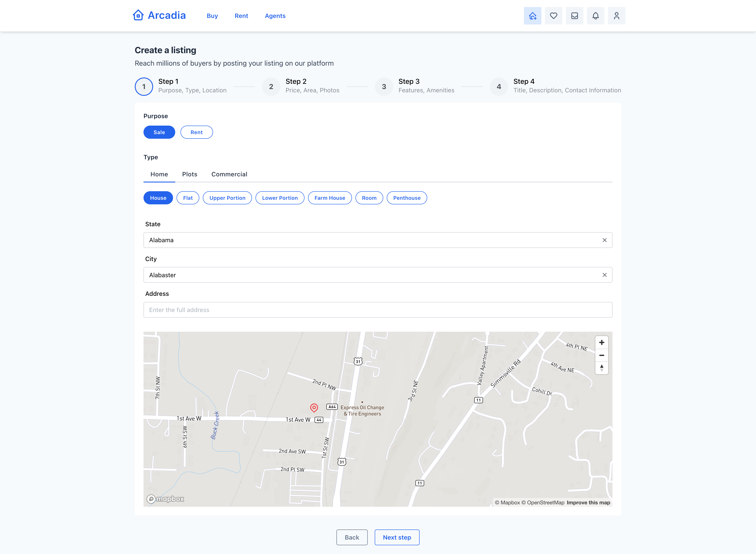Choose the Penthouse property type
Screen dimensions: 756x554
tap(407, 198)
